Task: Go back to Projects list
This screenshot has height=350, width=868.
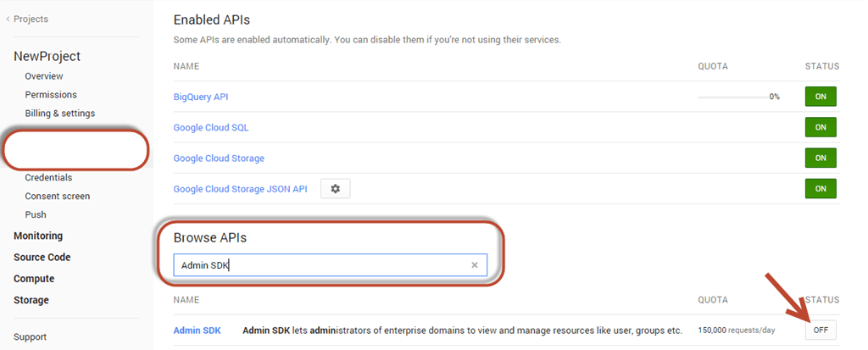Action: [27, 19]
